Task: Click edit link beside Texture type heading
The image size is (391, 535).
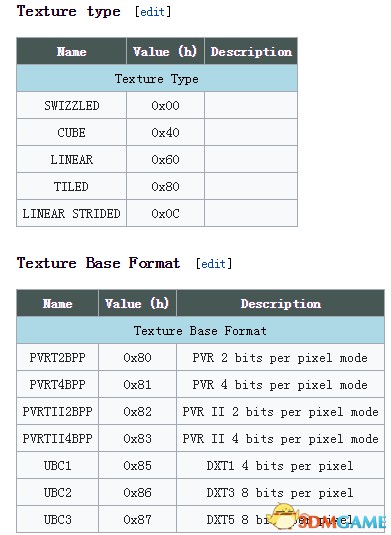Action: pos(153,12)
